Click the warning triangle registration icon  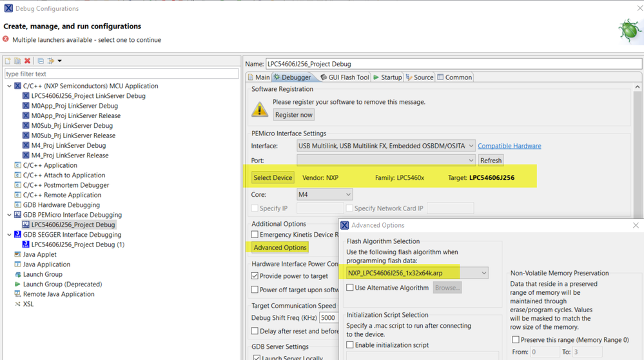[x=260, y=109]
